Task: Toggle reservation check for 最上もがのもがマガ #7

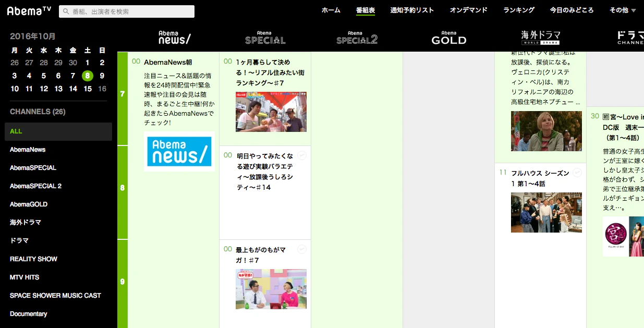Action: (302, 249)
